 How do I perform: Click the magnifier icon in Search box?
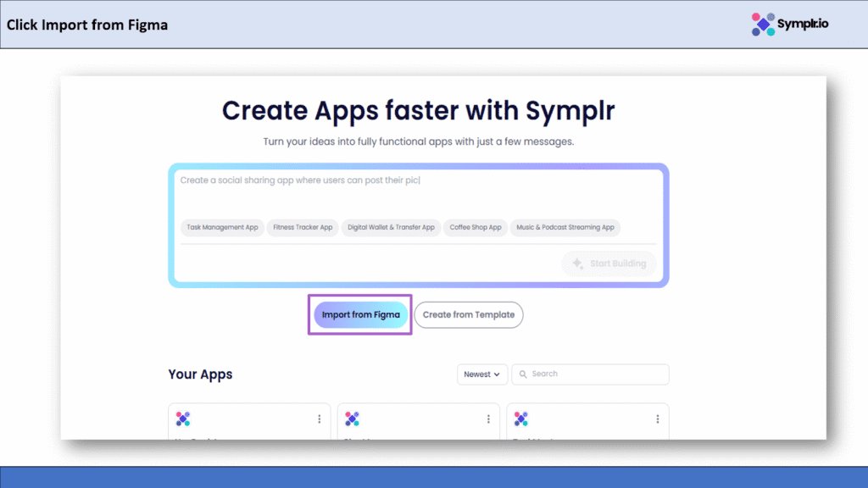[x=523, y=374]
